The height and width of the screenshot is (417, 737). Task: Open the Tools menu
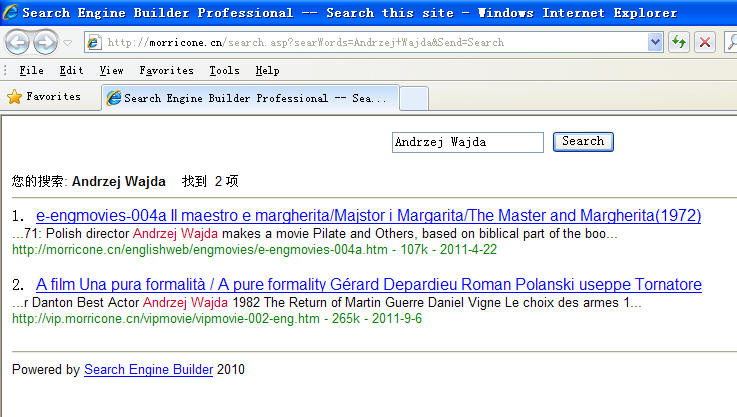224,71
